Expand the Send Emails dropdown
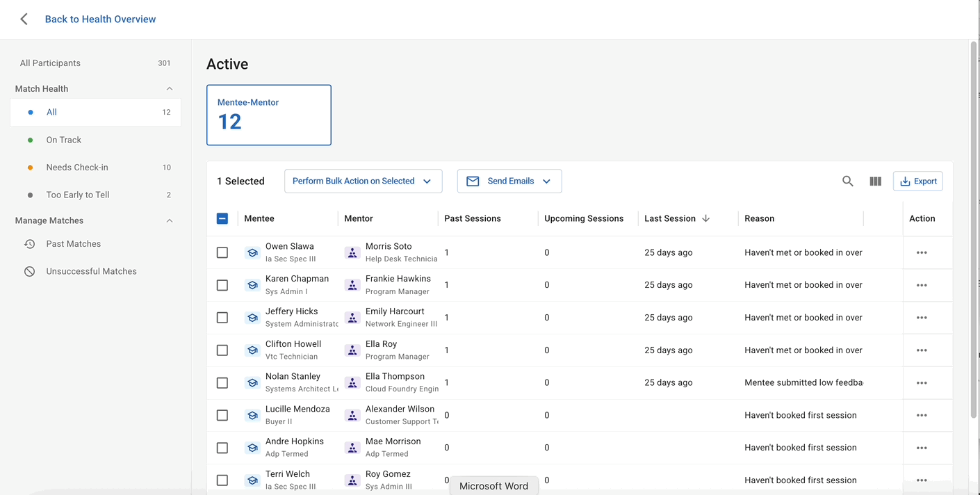980x495 pixels. [x=509, y=181]
